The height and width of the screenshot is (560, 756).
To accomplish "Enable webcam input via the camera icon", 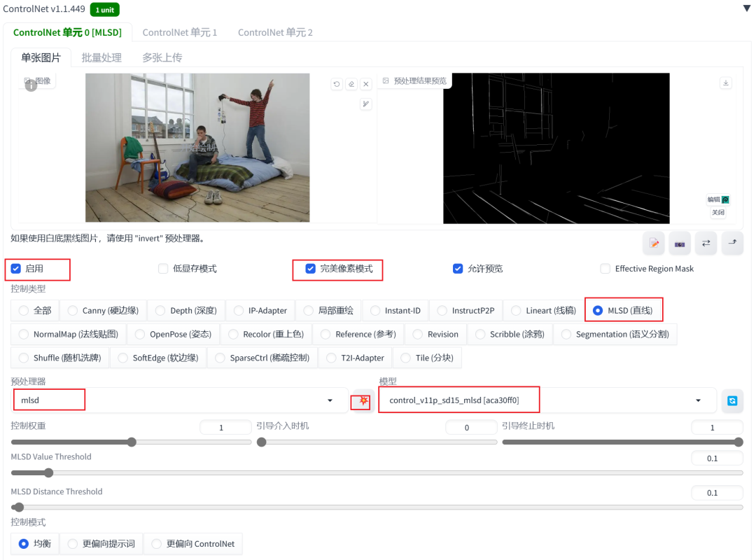I will click(679, 243).
